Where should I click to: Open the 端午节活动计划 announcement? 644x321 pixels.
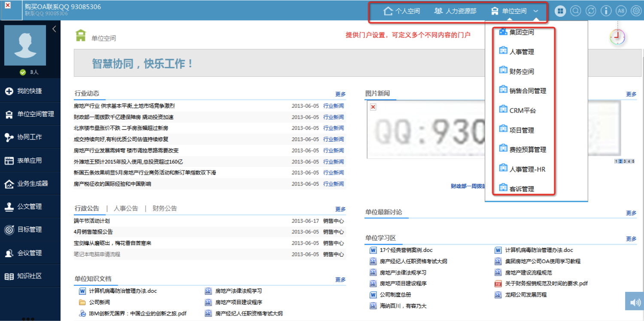click(92, 221)
